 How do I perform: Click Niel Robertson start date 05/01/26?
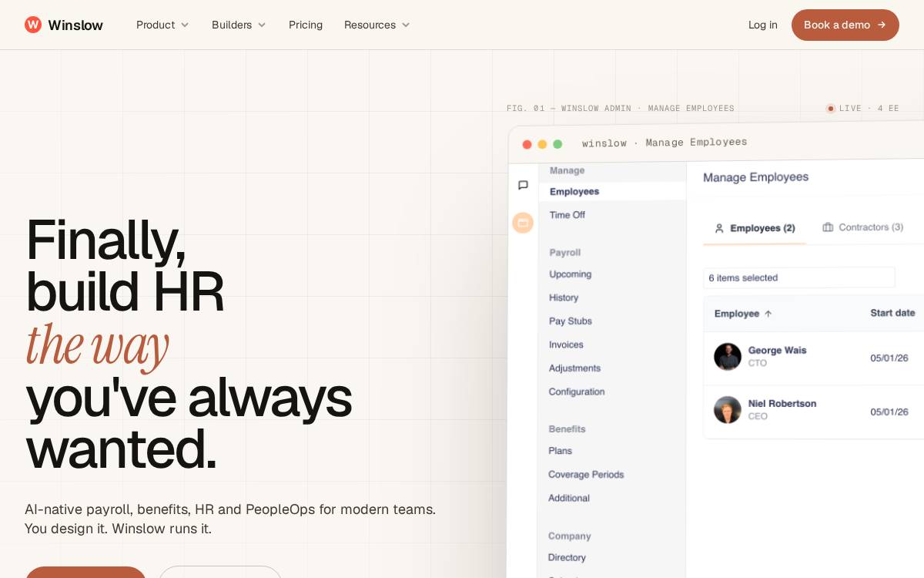click(889, 412)
